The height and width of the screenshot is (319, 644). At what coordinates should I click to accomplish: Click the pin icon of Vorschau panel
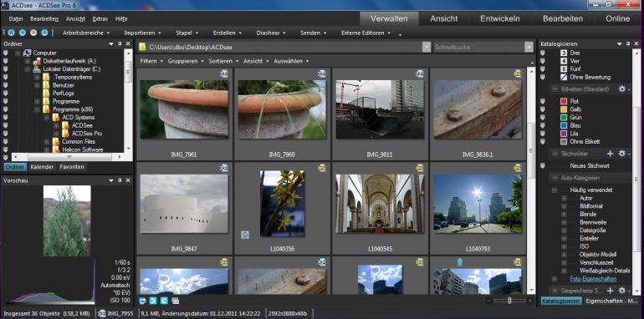(120, 180)
